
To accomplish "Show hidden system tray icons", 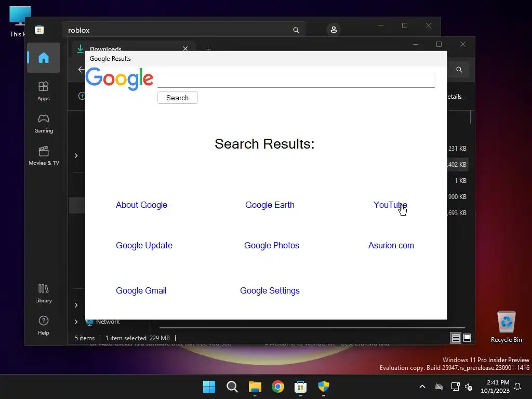I will pyautogui.click(x=422, y=387).
